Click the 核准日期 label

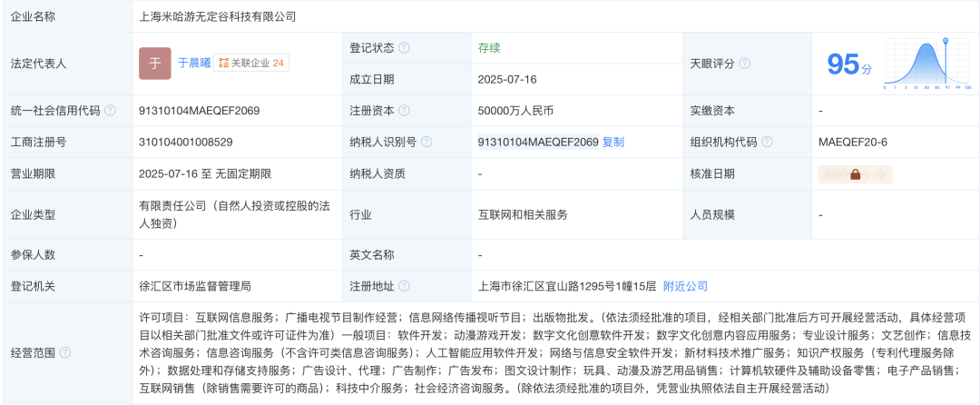tap(712, 174)
